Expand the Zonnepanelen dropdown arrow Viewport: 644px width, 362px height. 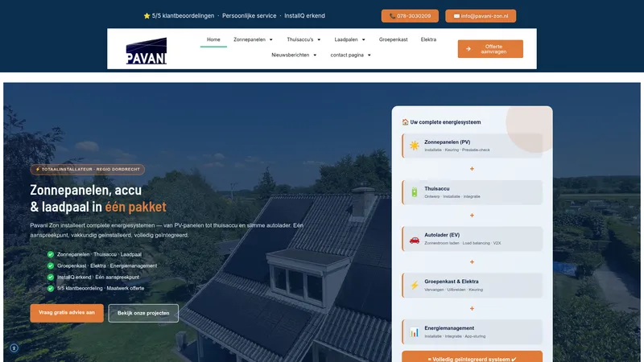tap(271, 39)
